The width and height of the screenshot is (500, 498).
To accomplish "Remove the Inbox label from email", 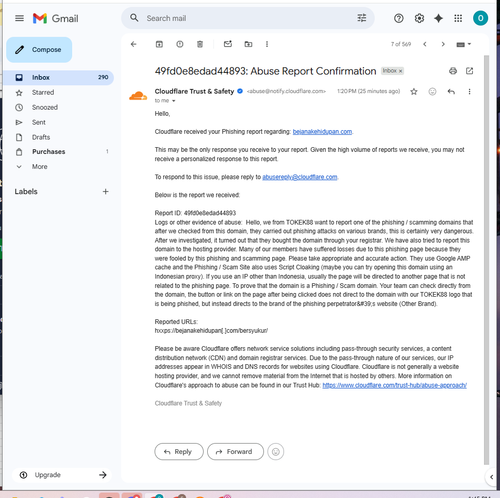I will (401, 71).
